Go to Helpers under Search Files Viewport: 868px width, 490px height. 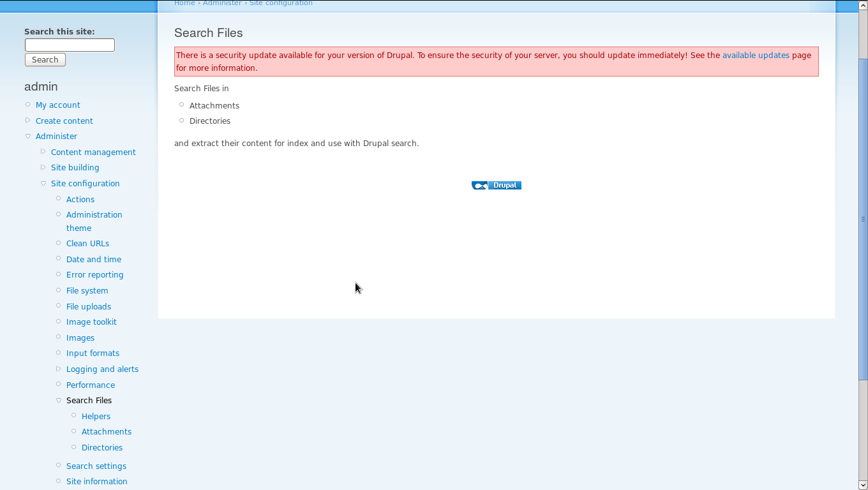click(96, 417)
